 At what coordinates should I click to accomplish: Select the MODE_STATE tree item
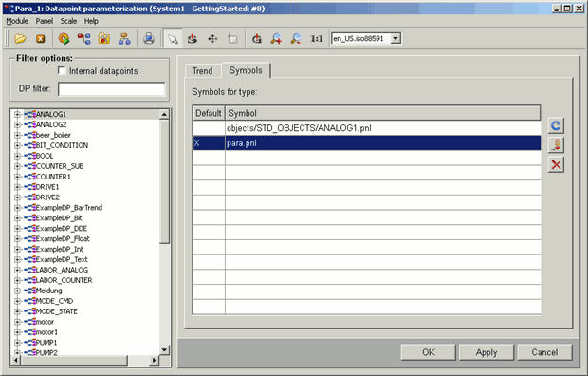(56, 311)
